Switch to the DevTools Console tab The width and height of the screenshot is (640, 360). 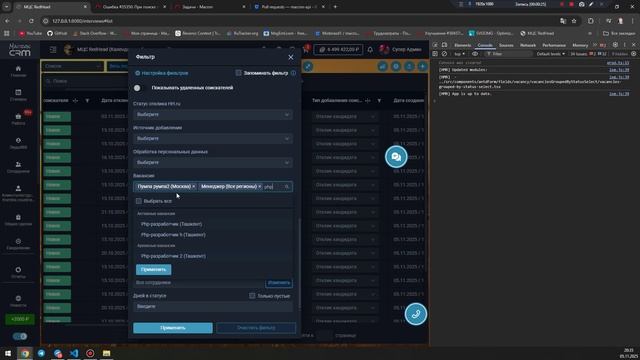coord(485,45)
